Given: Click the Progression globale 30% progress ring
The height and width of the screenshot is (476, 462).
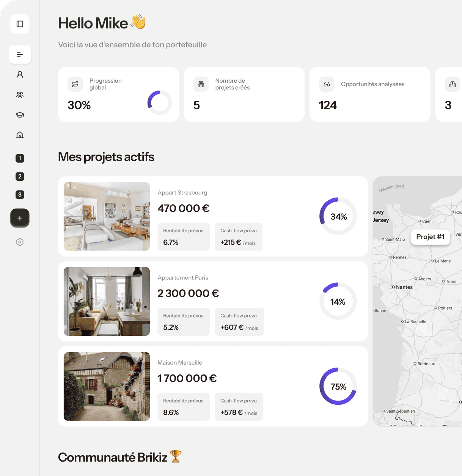Looking at the screenshot, I should point(160,103).
